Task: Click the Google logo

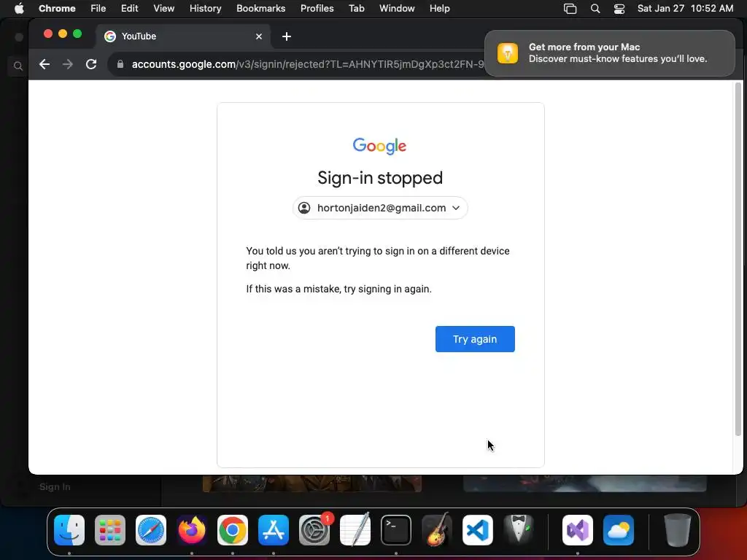Action: (x=379, y=146)
